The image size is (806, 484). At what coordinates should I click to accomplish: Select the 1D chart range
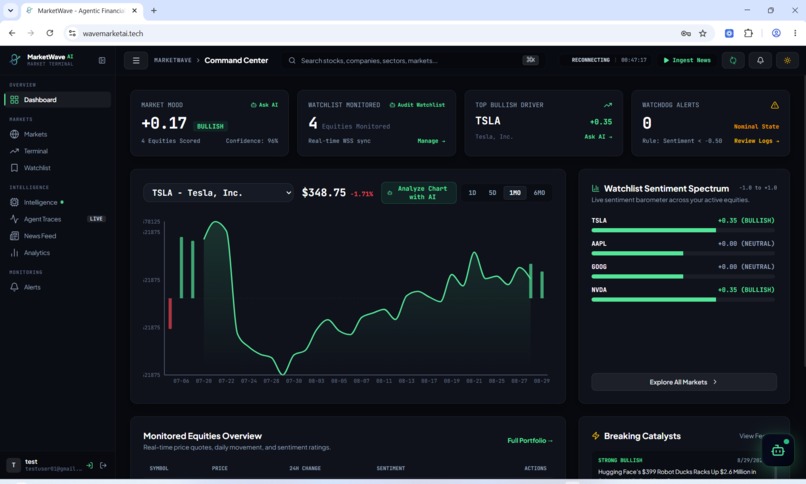tap(472, 193)
